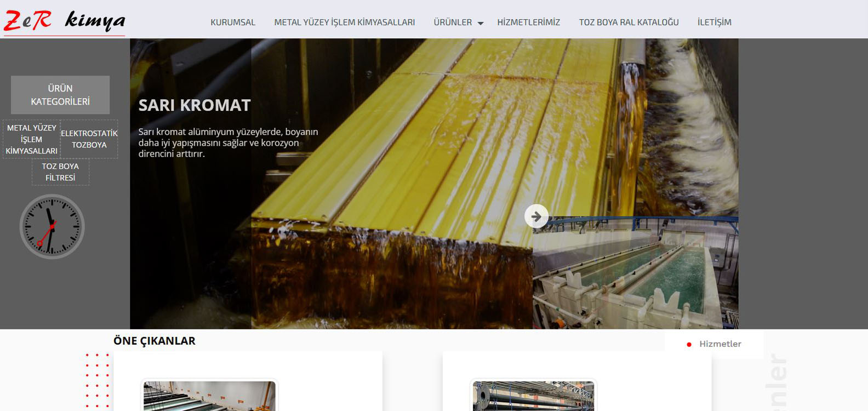The height and width of the screenshot is (411, 868).
Task: Open METAL YÜZEY İŞLEM KİMYASALLARI menu
Action: [x=345, y=22]
